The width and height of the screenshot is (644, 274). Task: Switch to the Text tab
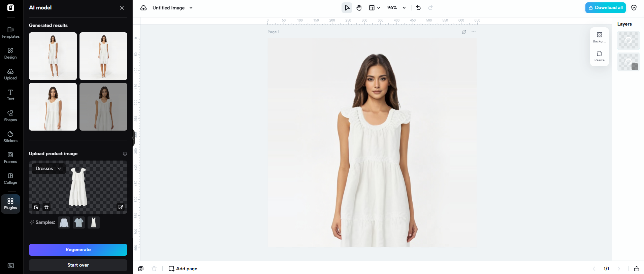10,95
